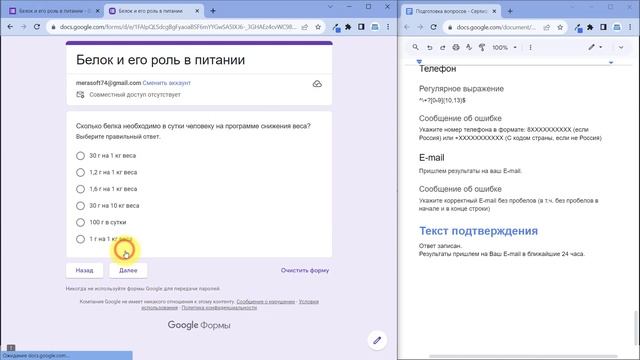Open "Сообщение о нарушении" link
Image resolution: width=640 pixels, height=360 pixels.
tap(266, 302)
